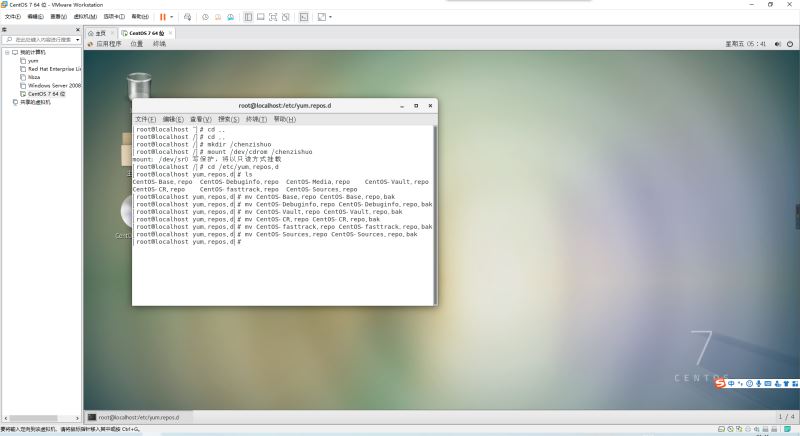Open 终端 app menu in top bar
Screen dimensions: 800x436
pyautogui.click(x=159, y=44)
